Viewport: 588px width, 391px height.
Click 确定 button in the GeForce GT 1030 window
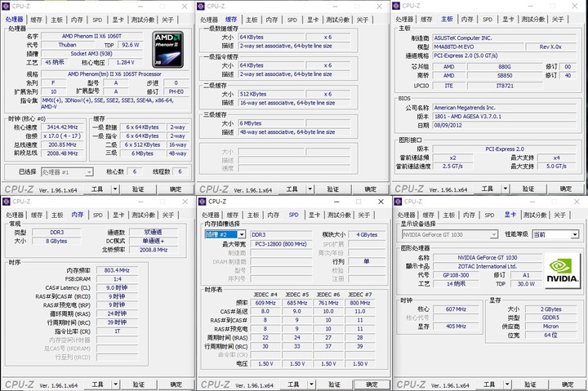[x=568, y=384]
